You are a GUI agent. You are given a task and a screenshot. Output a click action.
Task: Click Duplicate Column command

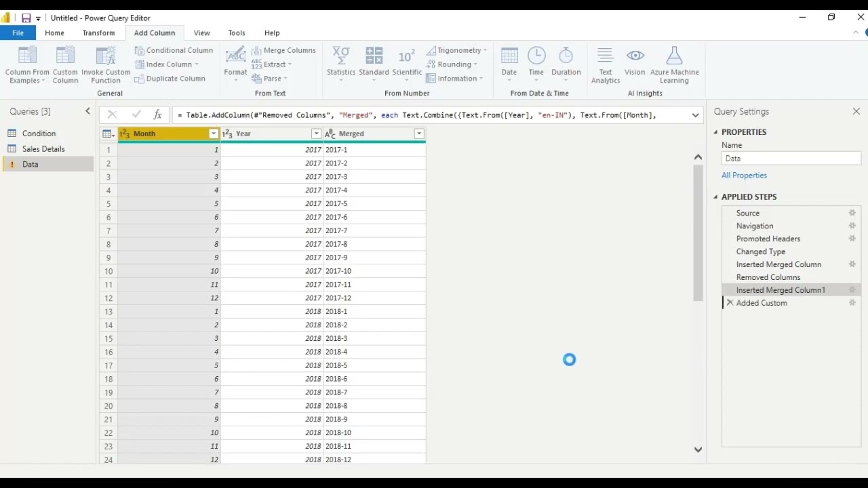coord(170,79)
